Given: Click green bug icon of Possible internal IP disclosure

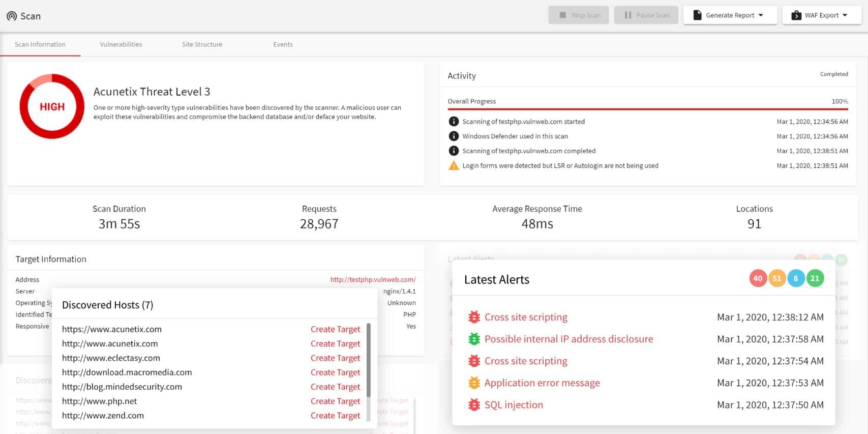Looking at the screenshot, I should tap(474, 339).
